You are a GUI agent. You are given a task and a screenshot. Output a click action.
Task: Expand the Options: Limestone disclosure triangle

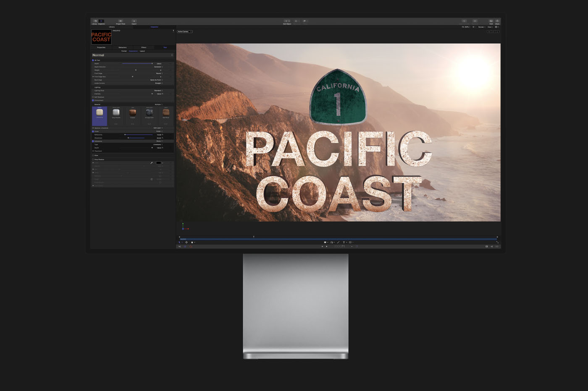tap(93, 128)
